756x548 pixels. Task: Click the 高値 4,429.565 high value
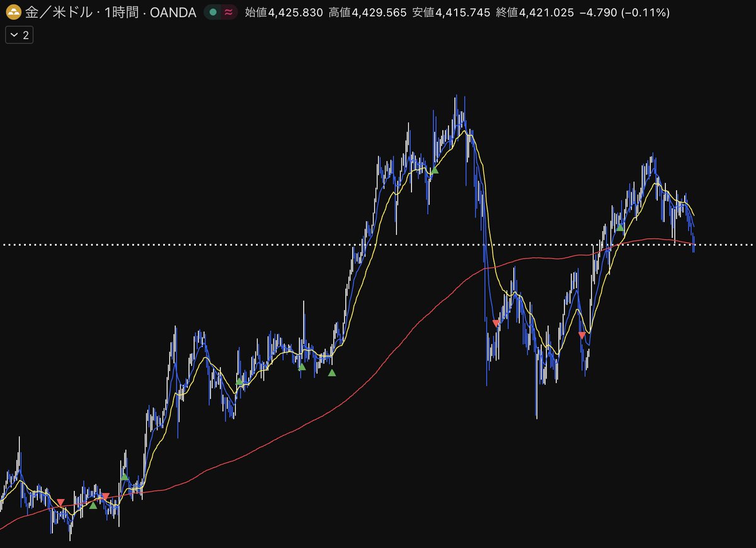(368, 12)
